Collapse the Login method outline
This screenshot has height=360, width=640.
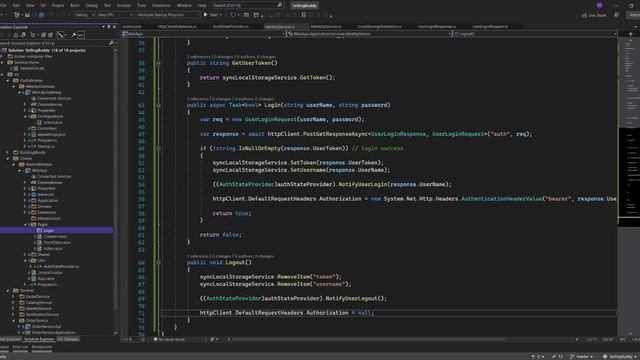pyautogui.click(x=158, y=105)
